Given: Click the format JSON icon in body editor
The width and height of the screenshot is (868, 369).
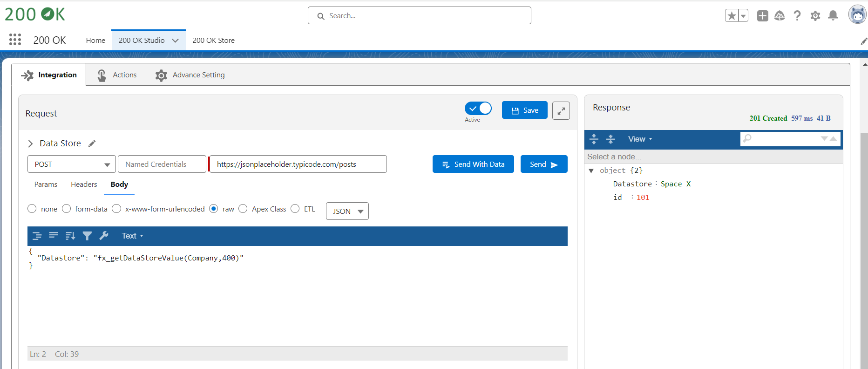Looking at the screenshot, I should 37,236.
